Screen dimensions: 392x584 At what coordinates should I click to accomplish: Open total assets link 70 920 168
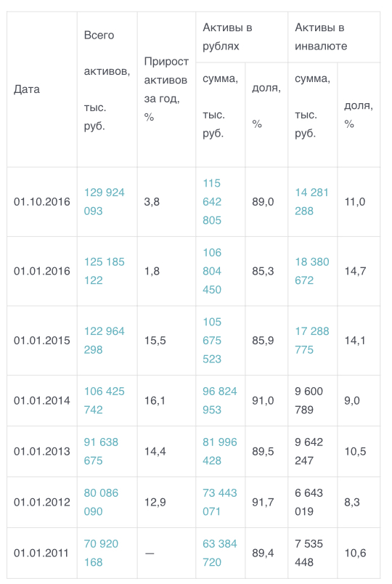[101, 553]
